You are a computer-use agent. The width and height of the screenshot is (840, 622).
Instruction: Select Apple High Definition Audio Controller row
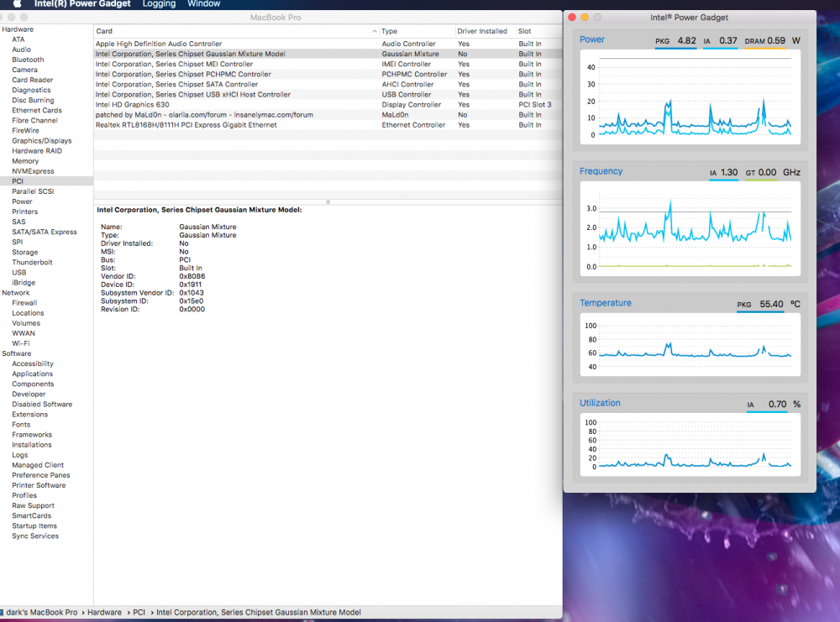point(328,44)
